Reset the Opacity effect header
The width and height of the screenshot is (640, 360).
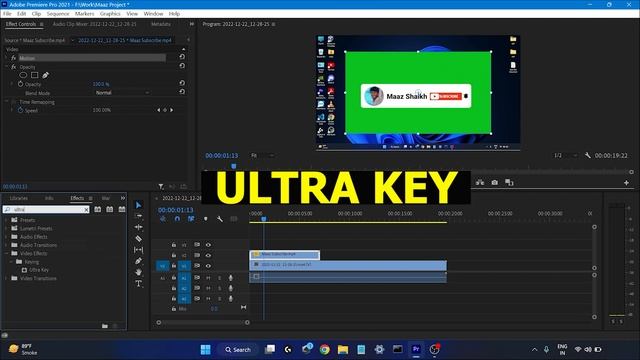[182, 66]
